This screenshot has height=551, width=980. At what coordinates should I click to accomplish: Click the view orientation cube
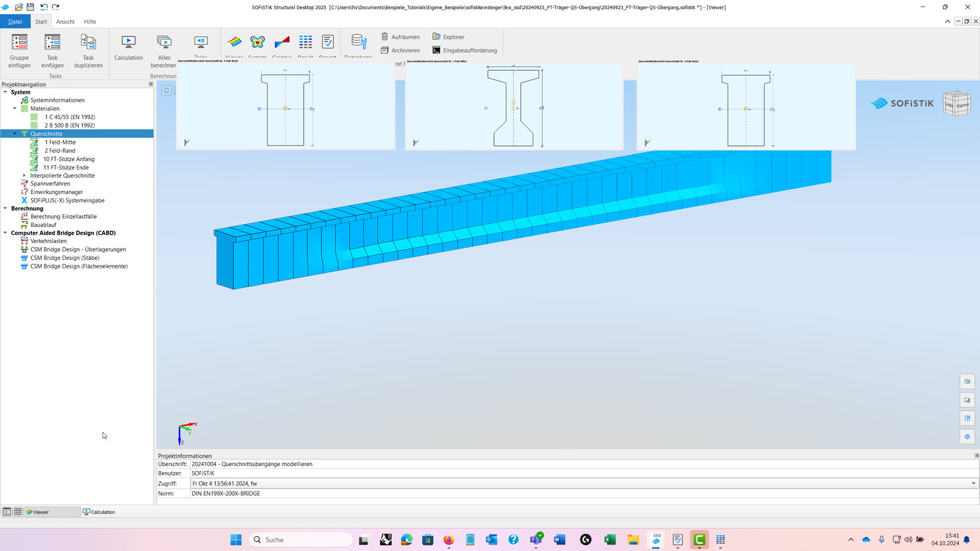pos(957,104)
